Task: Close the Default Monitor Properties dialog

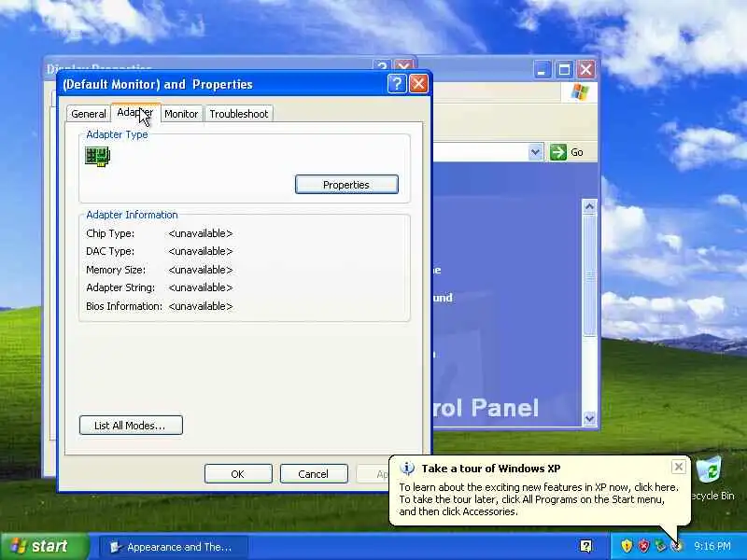Action: (418, 84)
